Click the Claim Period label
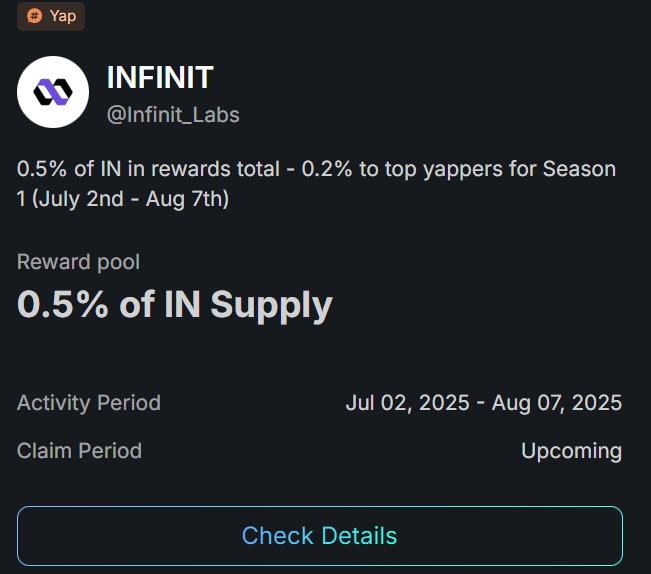651x574 pixels. click(79, 451)
